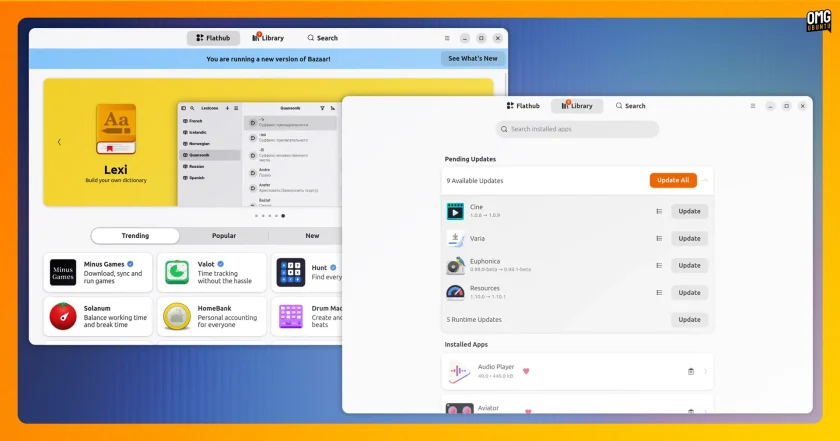Screen dimensions: 840x441
Task: Select Library tab in the front window
Action: 577,106
